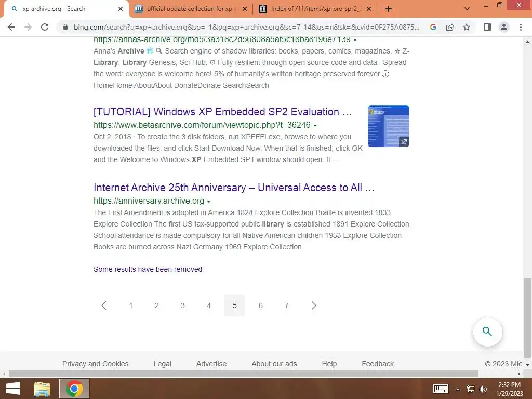
Task: Open Privacy and Cookies footer link
Action: tap(96, 364)
